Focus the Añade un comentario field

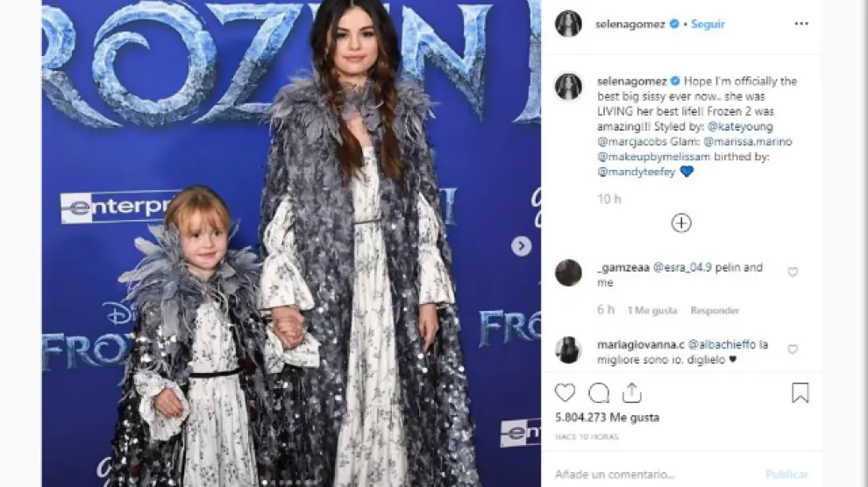(653, 474)
